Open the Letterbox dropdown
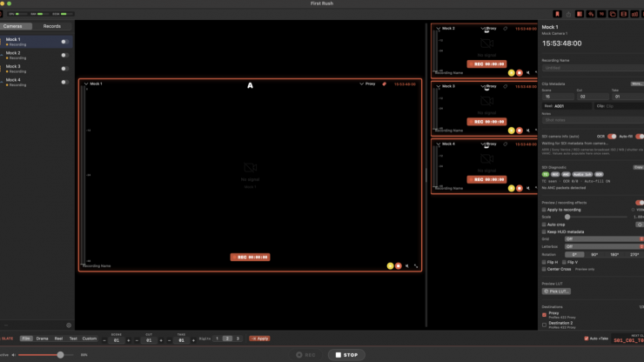Screen dimensions: 644x362 pos(604,246)
